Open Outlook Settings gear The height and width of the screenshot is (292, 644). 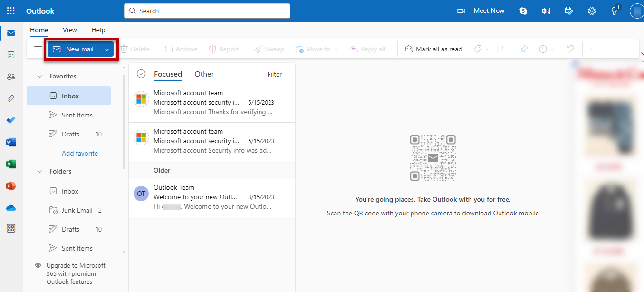[591, 10]
